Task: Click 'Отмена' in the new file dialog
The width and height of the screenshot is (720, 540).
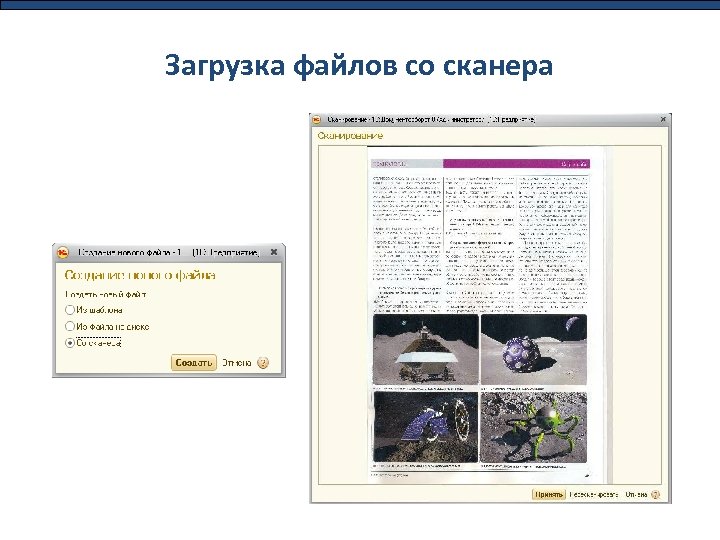Action: pos(236,363)
